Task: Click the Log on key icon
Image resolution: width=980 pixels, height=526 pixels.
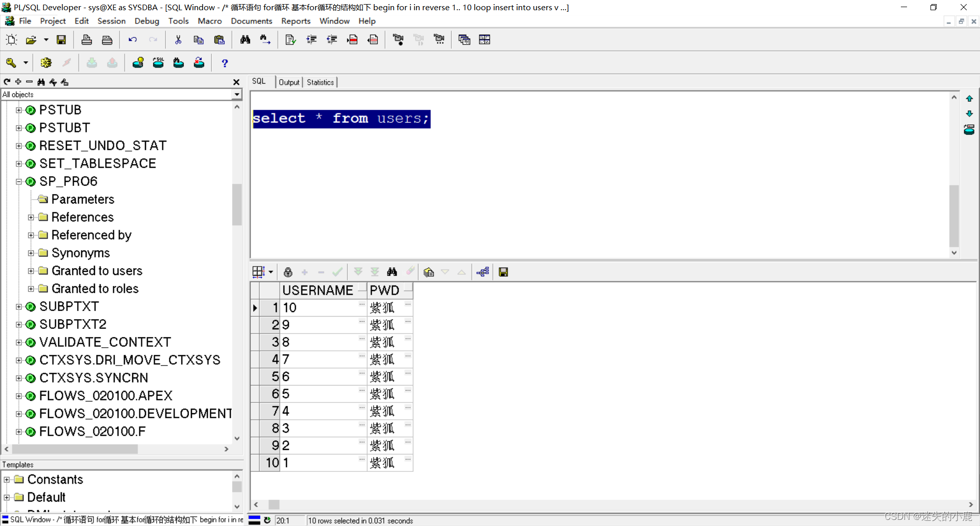Action: pos(11,63)
